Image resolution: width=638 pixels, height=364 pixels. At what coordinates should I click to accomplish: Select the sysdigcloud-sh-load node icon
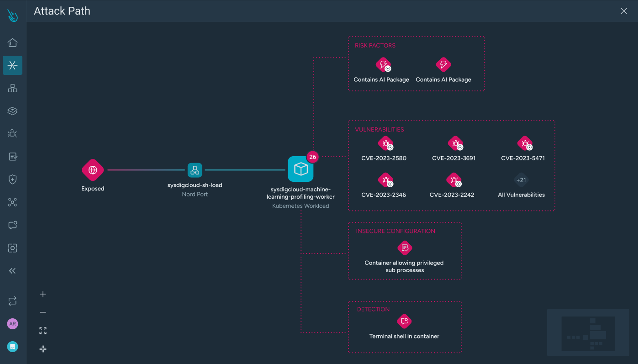coord(195,170)
